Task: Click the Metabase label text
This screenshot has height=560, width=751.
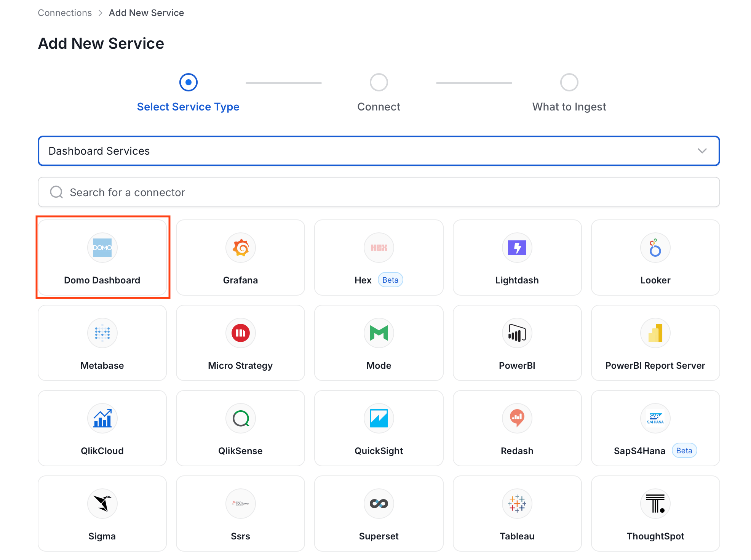Action: click(x=102, y=365)
